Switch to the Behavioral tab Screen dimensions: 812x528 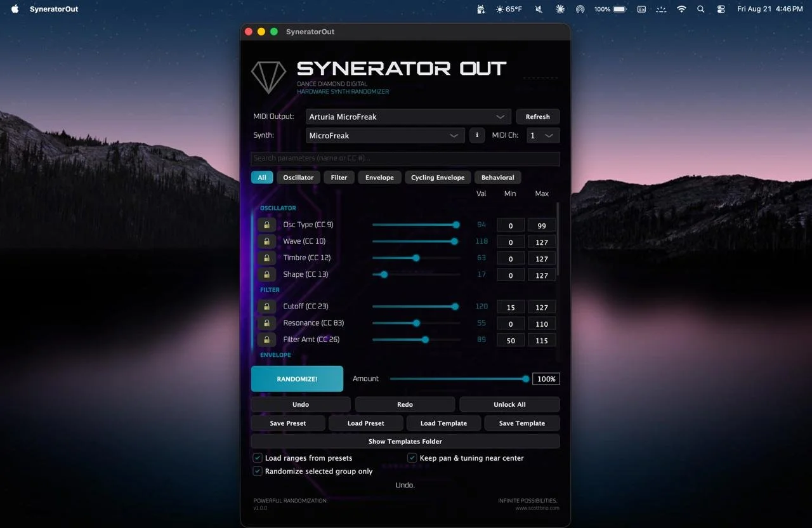pyautogui.click(x=498, y=178)
